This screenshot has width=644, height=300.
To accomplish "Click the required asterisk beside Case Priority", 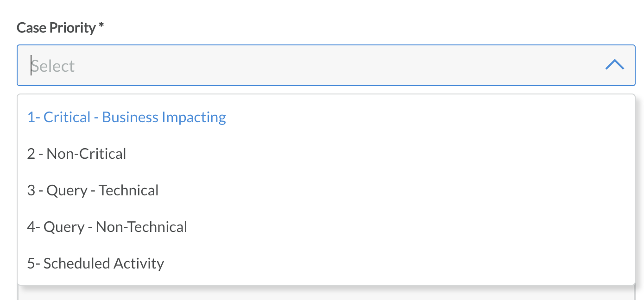I will click(101, 26).
